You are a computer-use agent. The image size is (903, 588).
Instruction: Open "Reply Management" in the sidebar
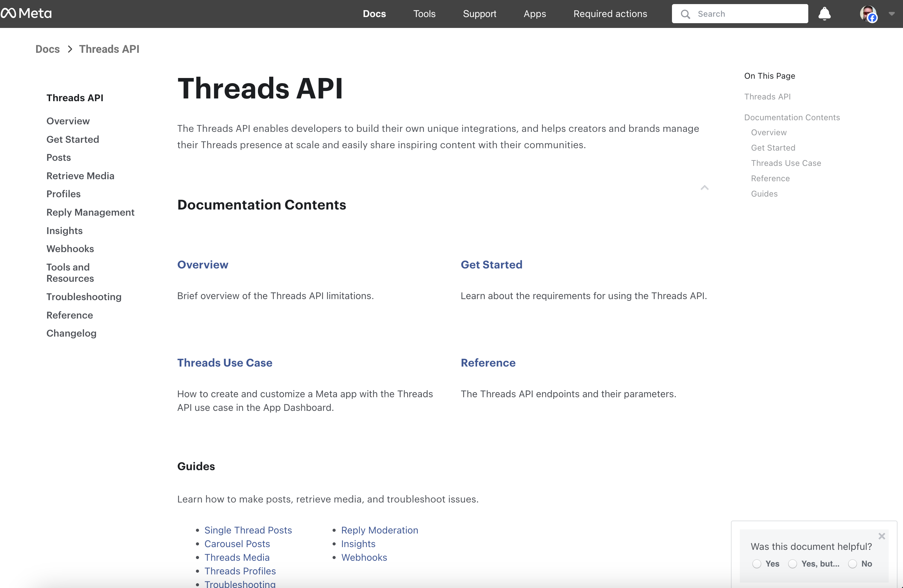point(90,212)
